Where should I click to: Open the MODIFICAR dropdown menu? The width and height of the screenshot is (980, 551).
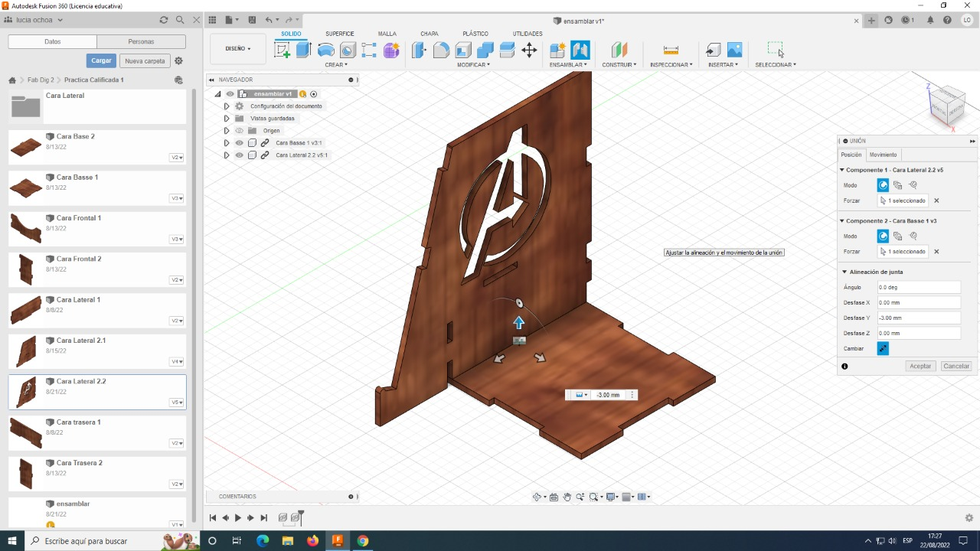tap(473, 65)
